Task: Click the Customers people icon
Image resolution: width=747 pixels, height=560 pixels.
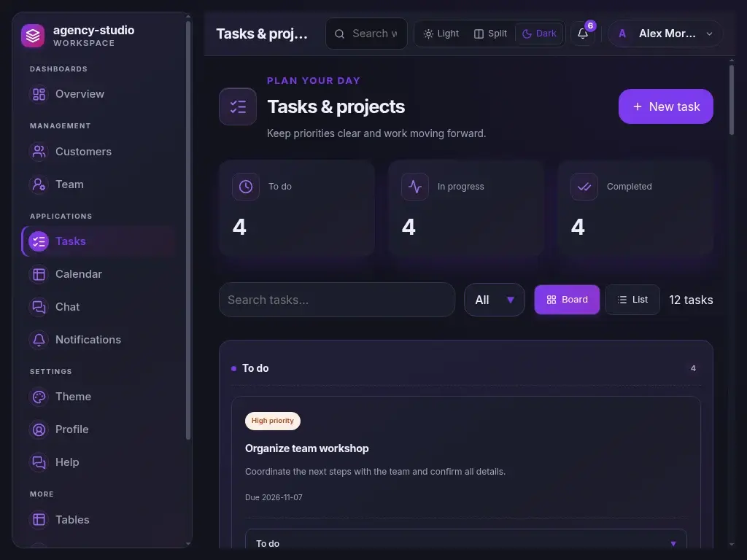Action: [39, 152]
